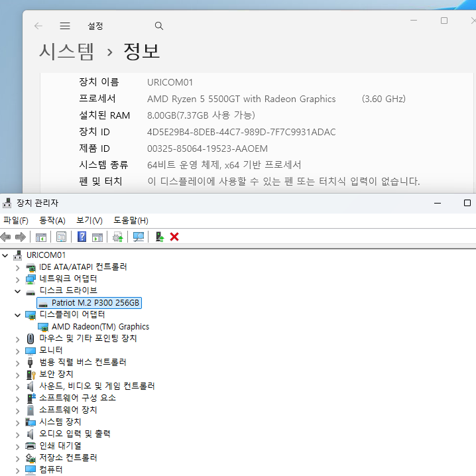Image resolution: width=476 pixels, height=476 pixels.
Task: Open Settings hamburger navigation menu
Action: 65,26
